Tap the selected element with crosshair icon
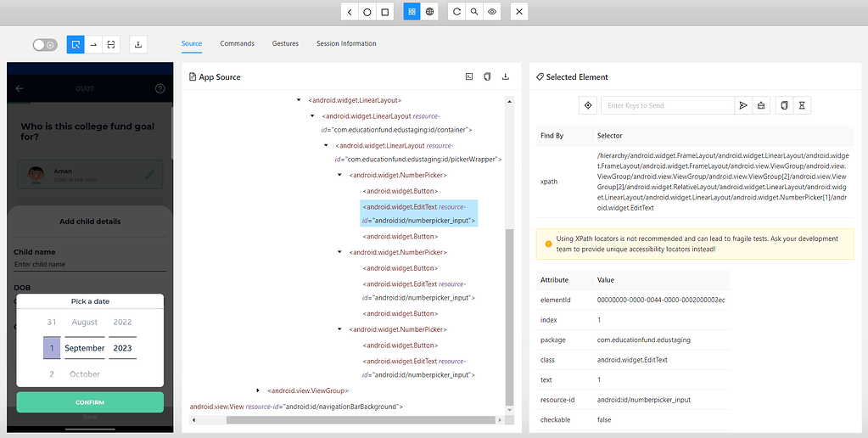The image size is (868, 438). (x=587, y=105)
